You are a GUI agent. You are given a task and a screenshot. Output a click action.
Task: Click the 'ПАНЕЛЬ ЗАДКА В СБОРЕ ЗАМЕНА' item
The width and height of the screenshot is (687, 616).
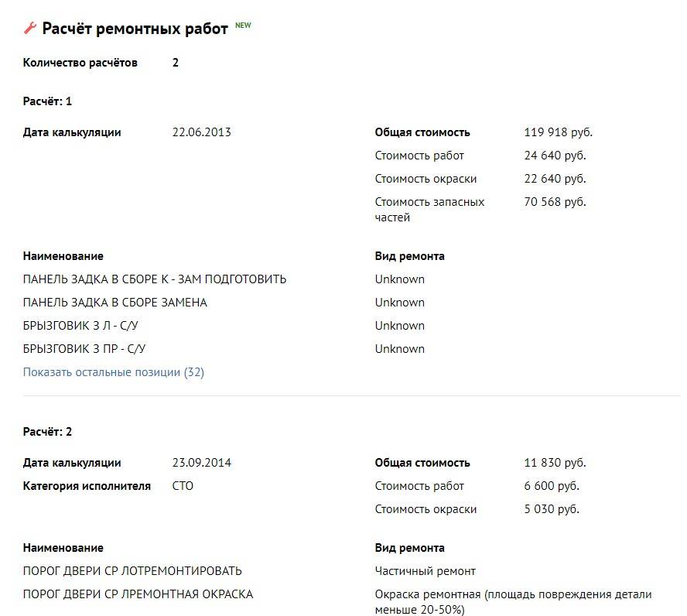(115, 303)
